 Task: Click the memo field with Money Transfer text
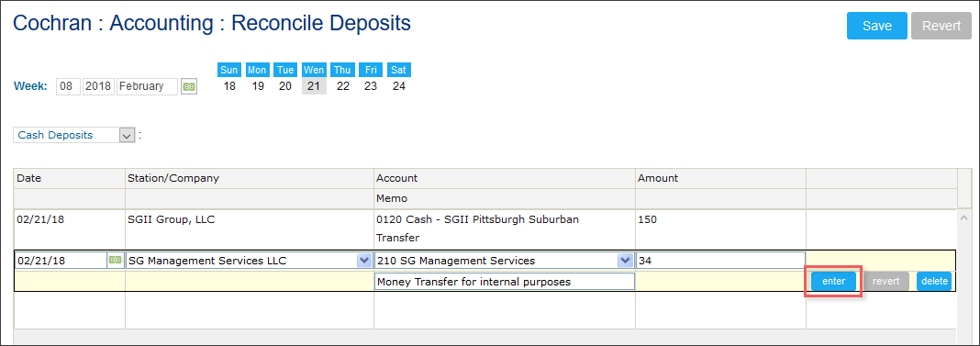pos(505,282)
